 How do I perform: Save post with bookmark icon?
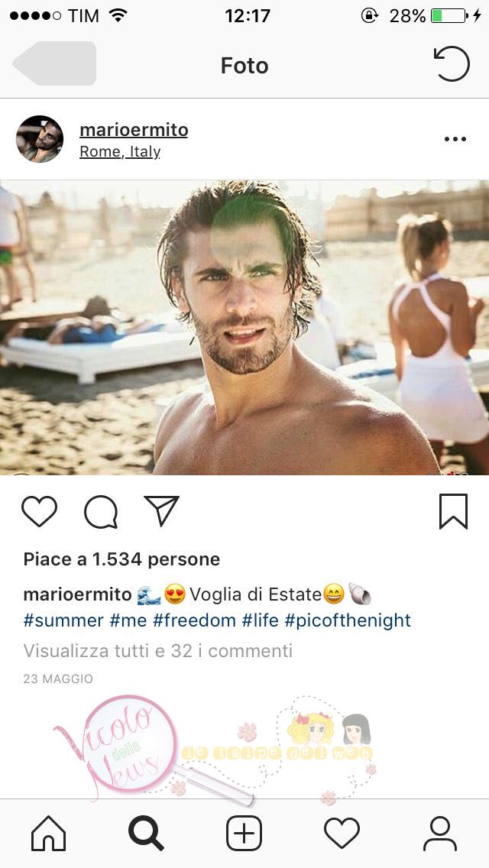pyautogui.click(x=454, y=511)
